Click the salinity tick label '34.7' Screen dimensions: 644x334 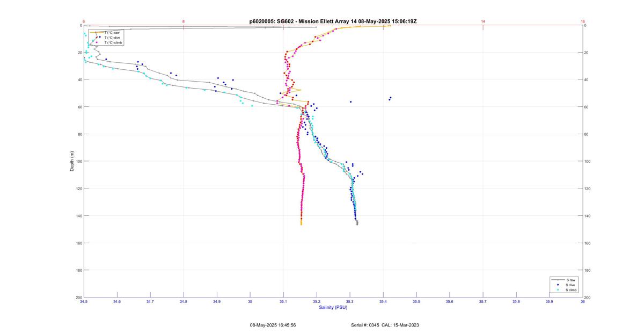coord(150,302)
